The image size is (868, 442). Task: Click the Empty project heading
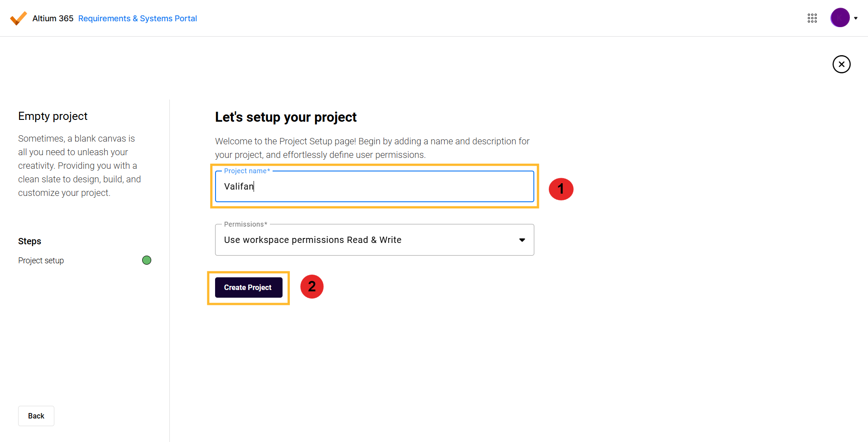click(x=53, y=116)
